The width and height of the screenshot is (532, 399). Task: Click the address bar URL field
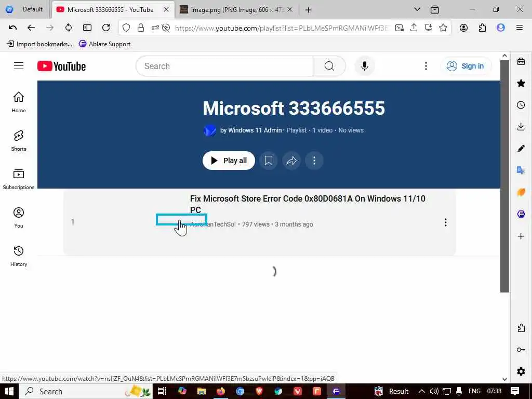click(282, 28)
